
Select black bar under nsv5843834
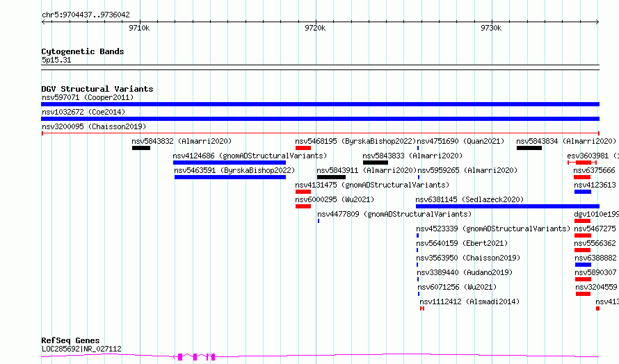[x=529, y=148]
